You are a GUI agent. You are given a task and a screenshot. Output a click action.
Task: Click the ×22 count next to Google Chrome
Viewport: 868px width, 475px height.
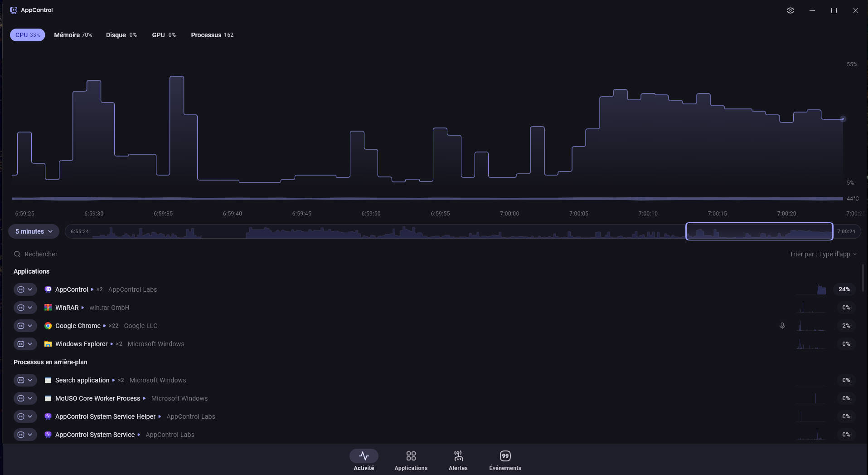[x=114, y=326]
